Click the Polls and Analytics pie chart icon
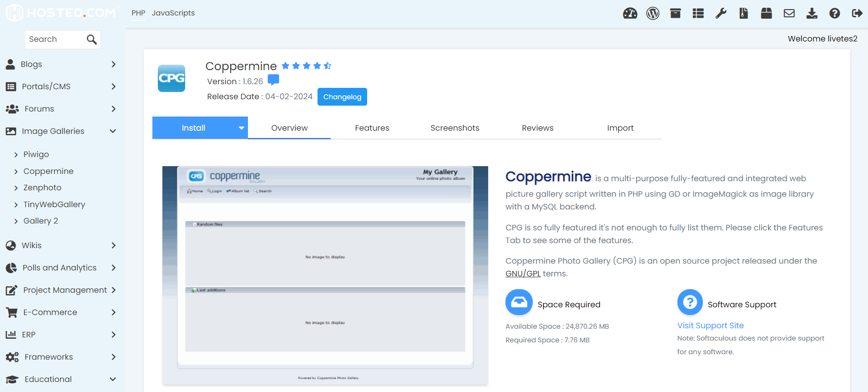Viewport: 868px width, 392px height. pos(11,268)
